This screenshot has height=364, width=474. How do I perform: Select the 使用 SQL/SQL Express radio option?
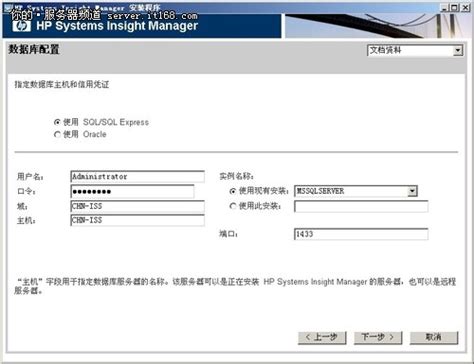click(x=57, y=122)
